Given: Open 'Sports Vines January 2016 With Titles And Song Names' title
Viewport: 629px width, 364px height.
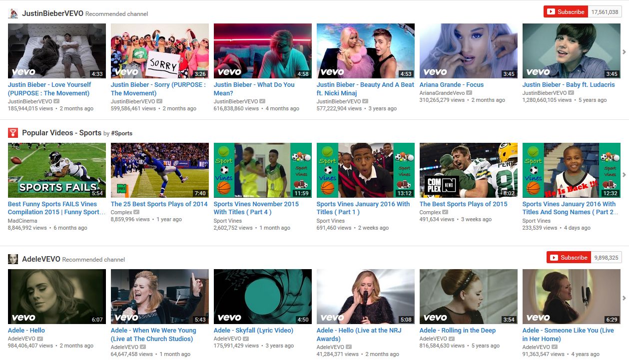Looking at the screenshot, I should [x=571, y=208].
